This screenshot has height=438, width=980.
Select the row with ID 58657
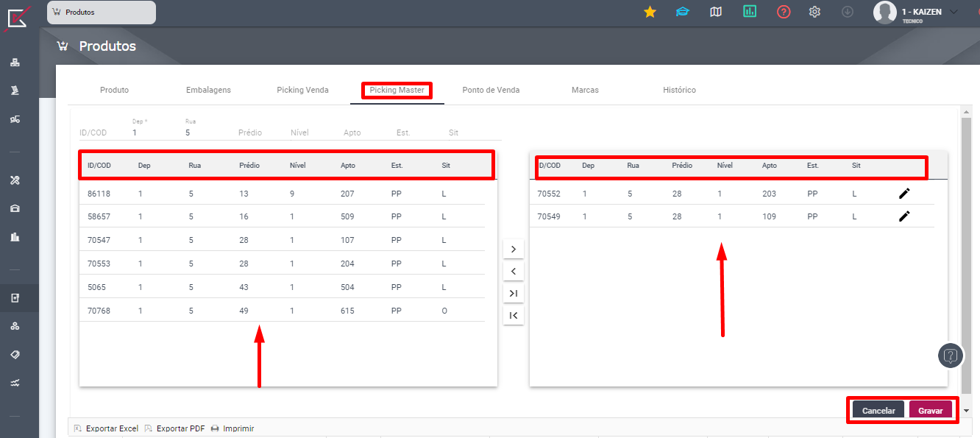tap(283, 216)
